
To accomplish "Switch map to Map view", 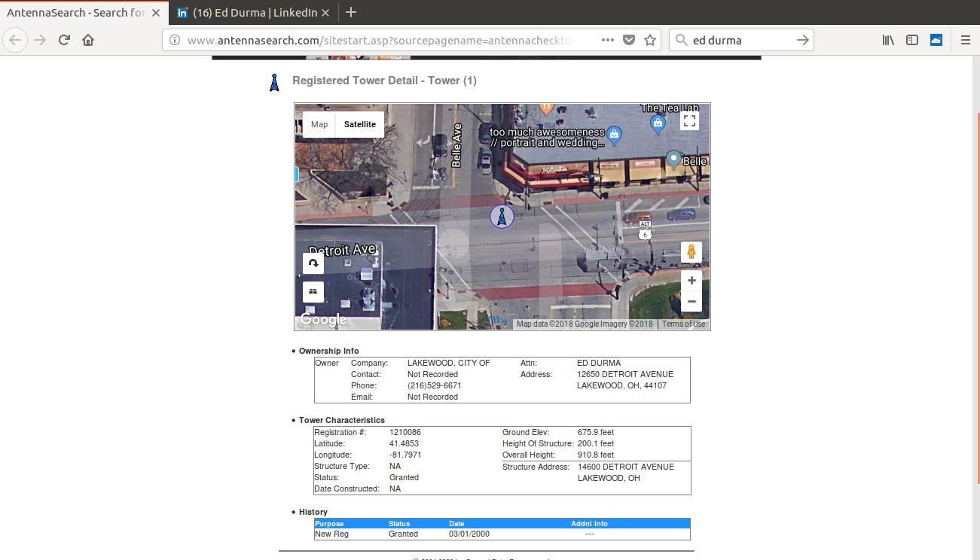I will [x=319, y=124].
